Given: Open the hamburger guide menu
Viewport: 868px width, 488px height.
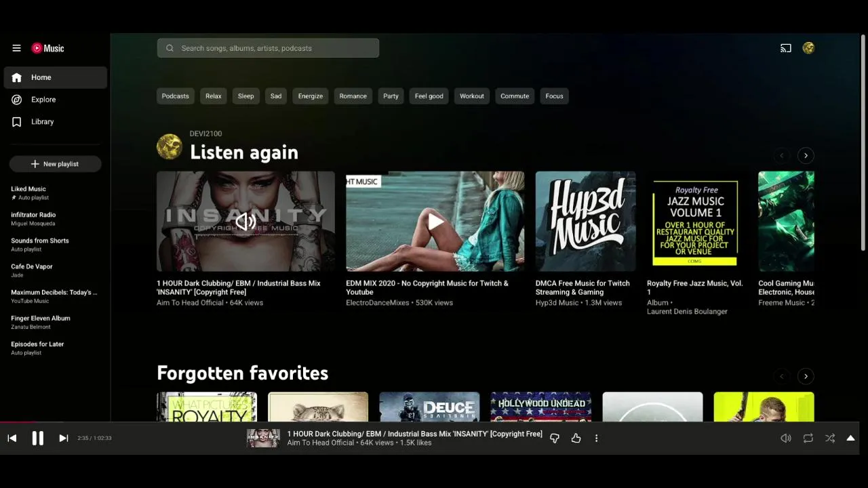Looking at the screenshot, I should pos(16,48).
